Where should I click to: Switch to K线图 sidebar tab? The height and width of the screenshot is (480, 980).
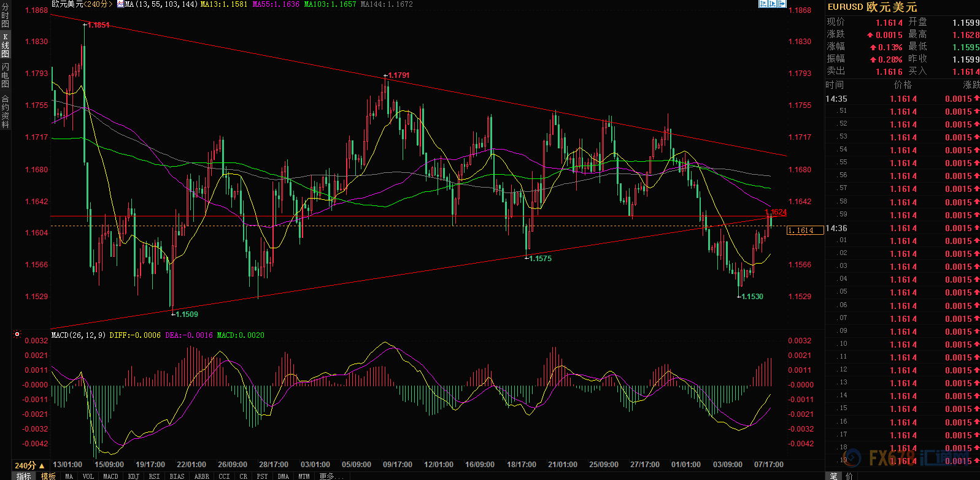[x=5, y=45]
